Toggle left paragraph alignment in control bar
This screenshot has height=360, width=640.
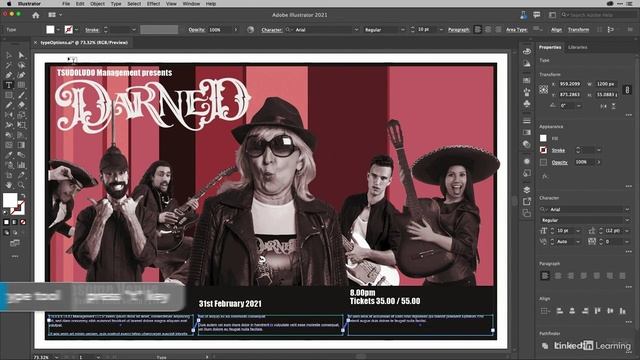(x=478, y=30)
